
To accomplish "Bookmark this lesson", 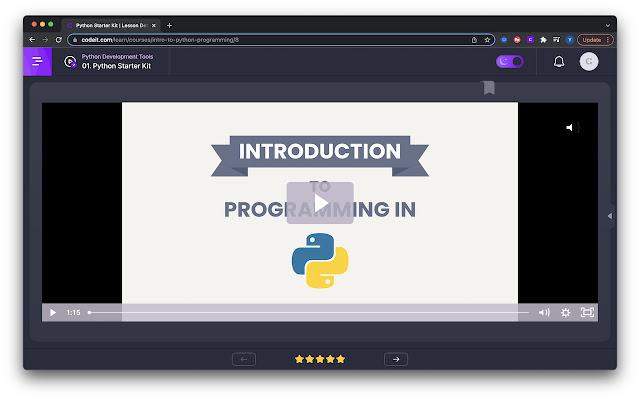I will pyautogui.click(x=489, y=88).
